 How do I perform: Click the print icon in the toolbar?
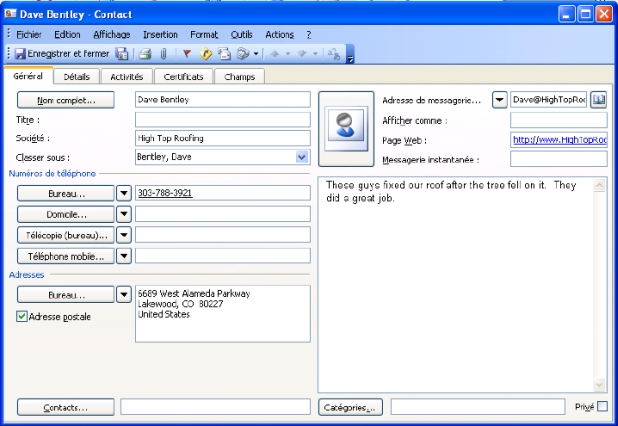tap(144, 53)
